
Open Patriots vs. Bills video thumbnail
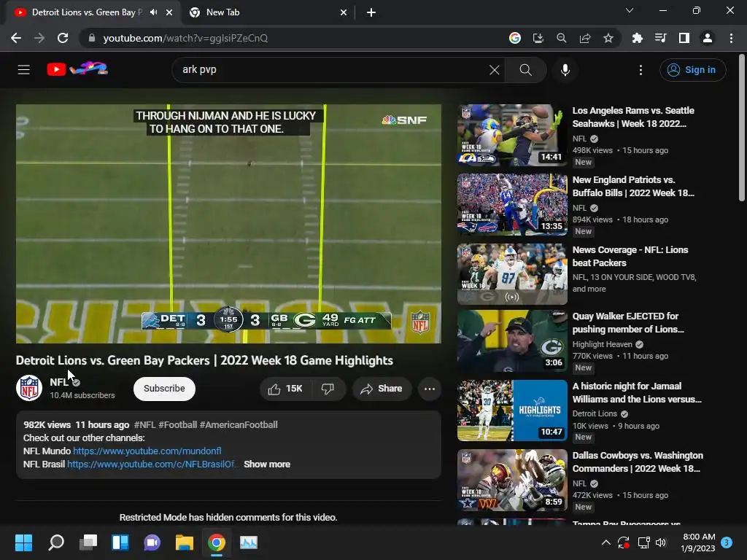(x=512, y=205)
